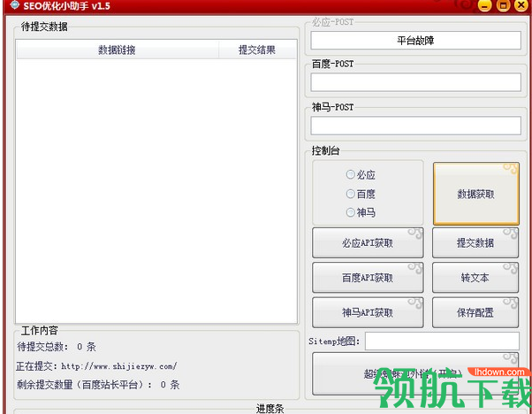Image resolution: width=532 pixels, height=414 pixels.
Task: Maximize the SEO优化小助手 window
Action: pos(503,4)
